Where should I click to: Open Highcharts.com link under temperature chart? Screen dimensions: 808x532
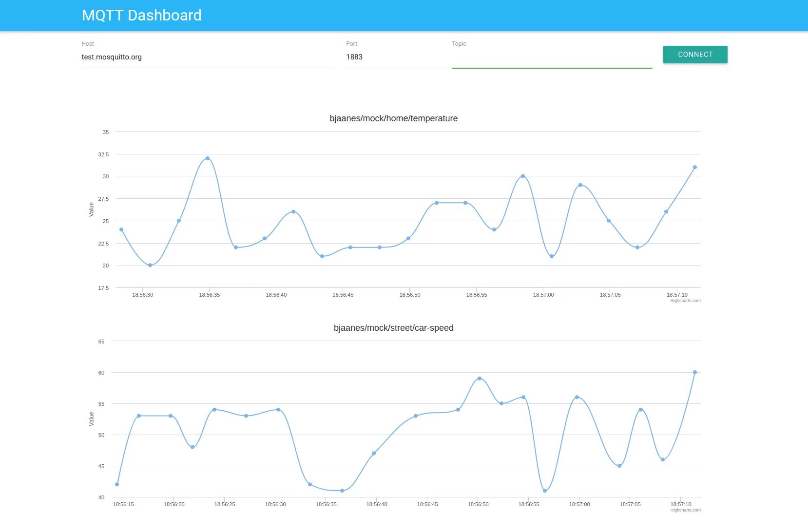click(685, 301)
